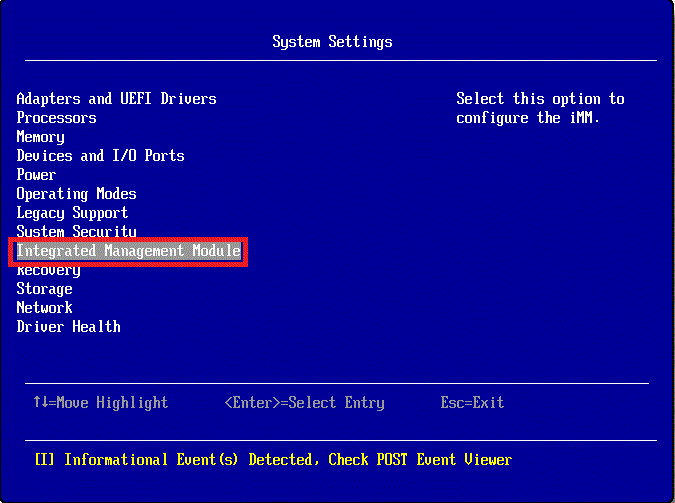This screenshot has height=503, width=675.
Task: Click the Enter=Select Entry hint
Action: (304, 403)
